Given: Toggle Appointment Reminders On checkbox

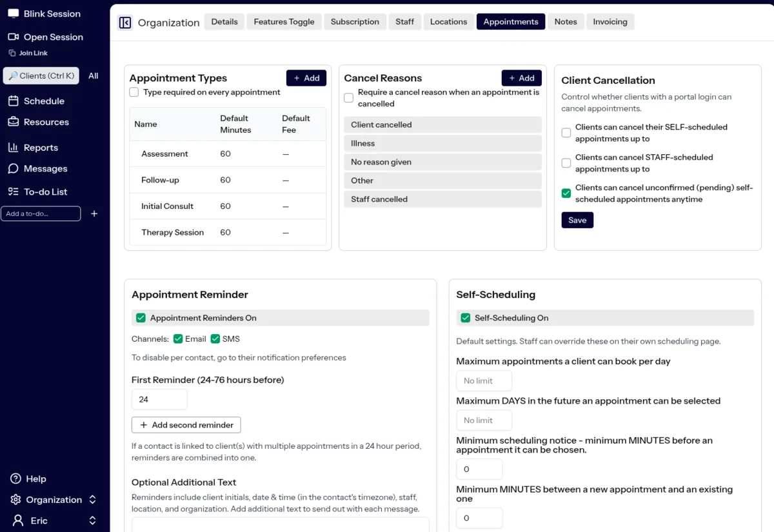Looking at the screenshot, I should click(141, 318).
